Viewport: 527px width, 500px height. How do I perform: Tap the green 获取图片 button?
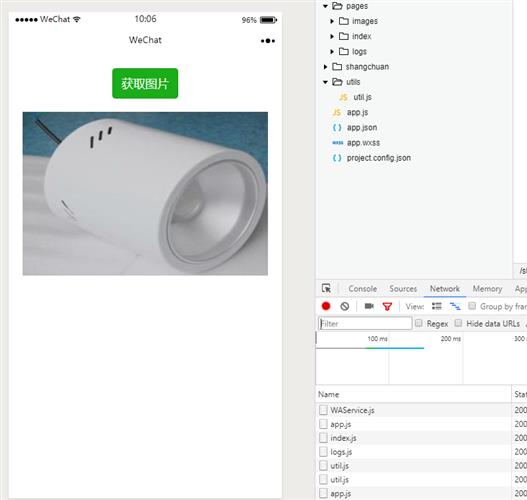(145, 83)
